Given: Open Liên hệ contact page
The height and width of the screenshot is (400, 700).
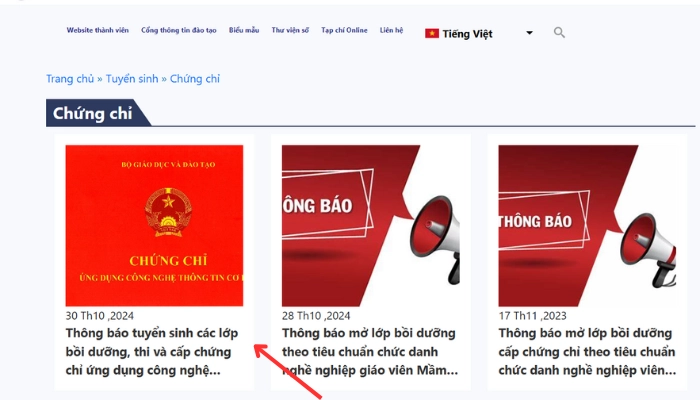Looking at the screenshot, I should click(x=392, y=30).
